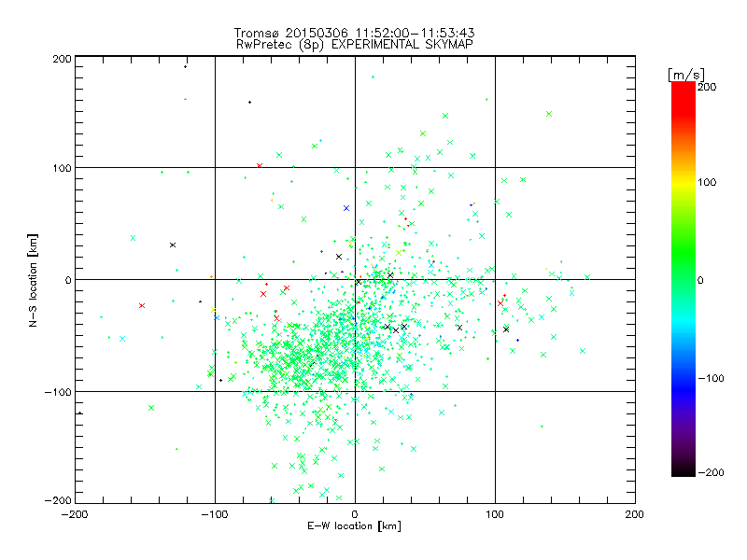This screenshot has height=560, width=747.
Task: Click the title line 'Tromsø 20150306 11:52:00-11:53:43'
Action: [354, 33]
